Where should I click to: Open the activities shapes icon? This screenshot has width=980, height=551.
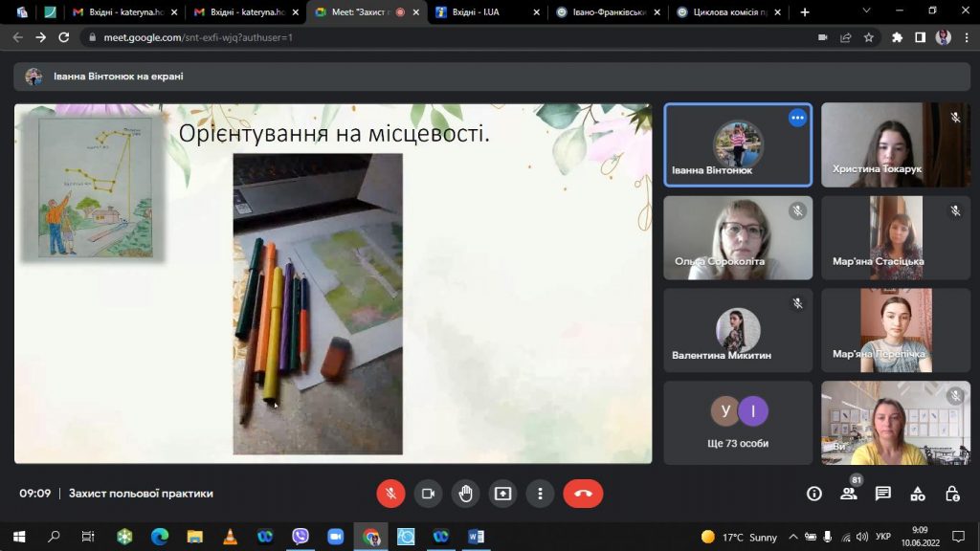[x=918, y=494]
